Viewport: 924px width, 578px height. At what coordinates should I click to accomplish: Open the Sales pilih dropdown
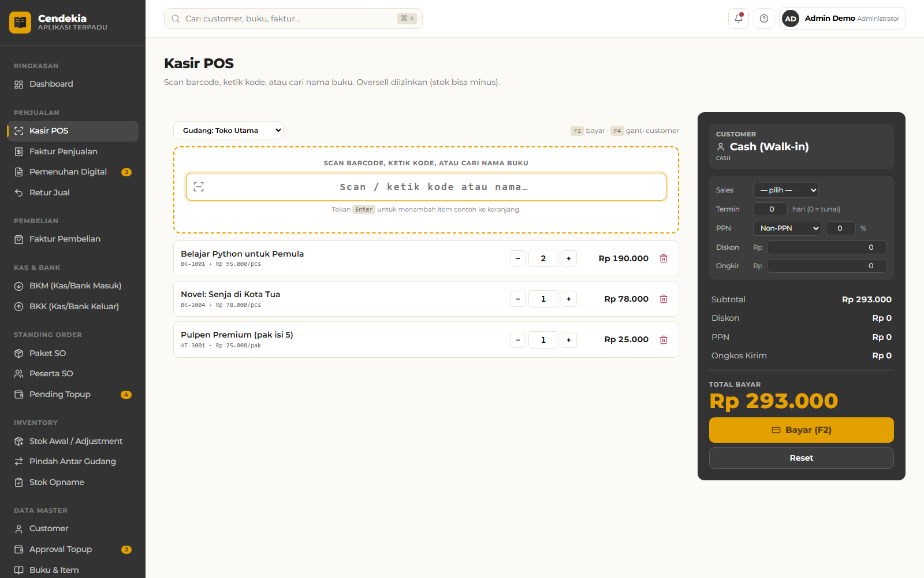click(x=785, y=190)
